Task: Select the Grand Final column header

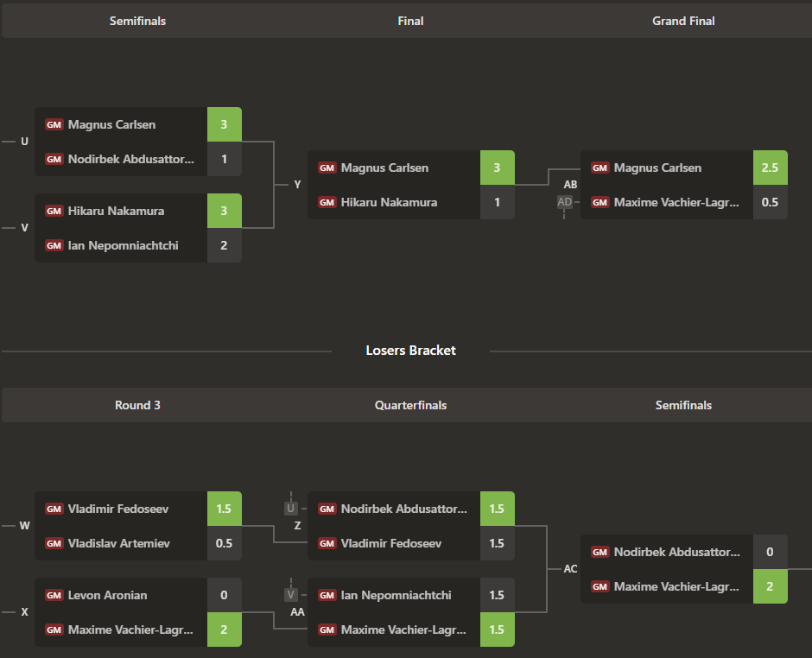Action: click(683, 21)
